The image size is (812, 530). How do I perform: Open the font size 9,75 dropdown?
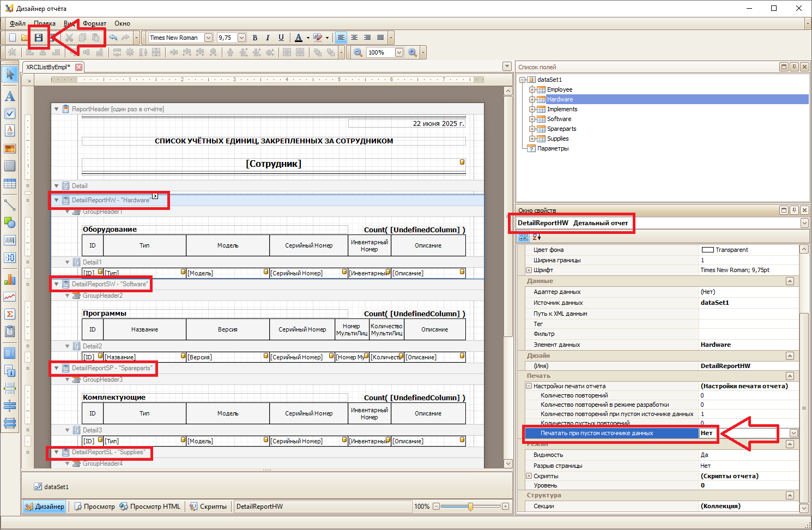pyautogui.click(x=240, y=38)
